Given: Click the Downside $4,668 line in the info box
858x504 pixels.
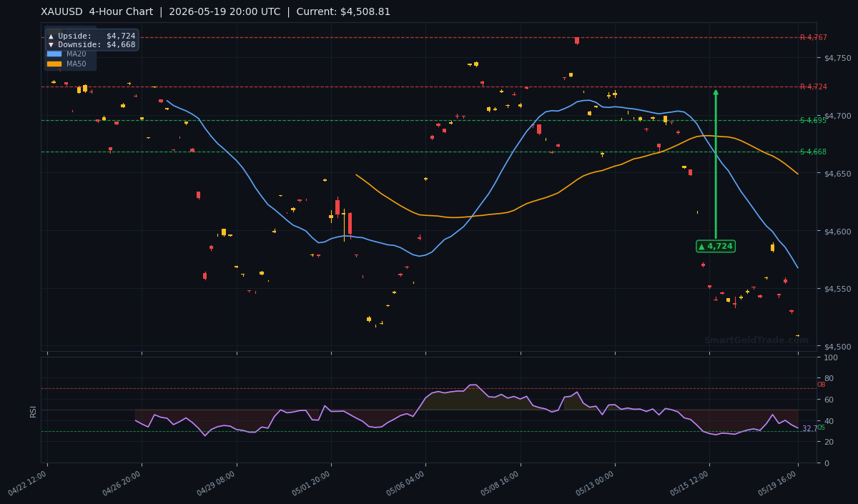Looking at the screenshot, I should coord(92,44).
